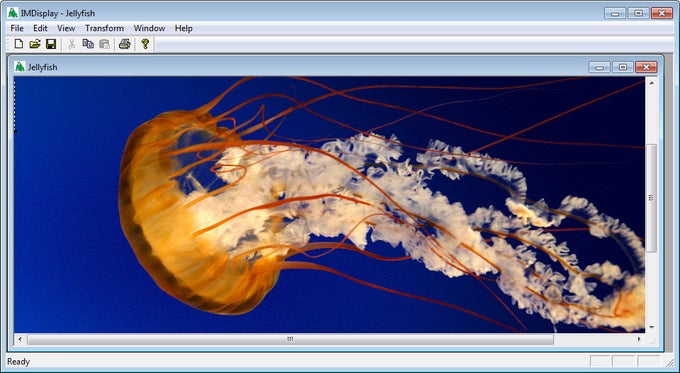This screenshot has width=680, height=373.
Task: Click the Paste clipboard icon
Action: pos(105,44)
